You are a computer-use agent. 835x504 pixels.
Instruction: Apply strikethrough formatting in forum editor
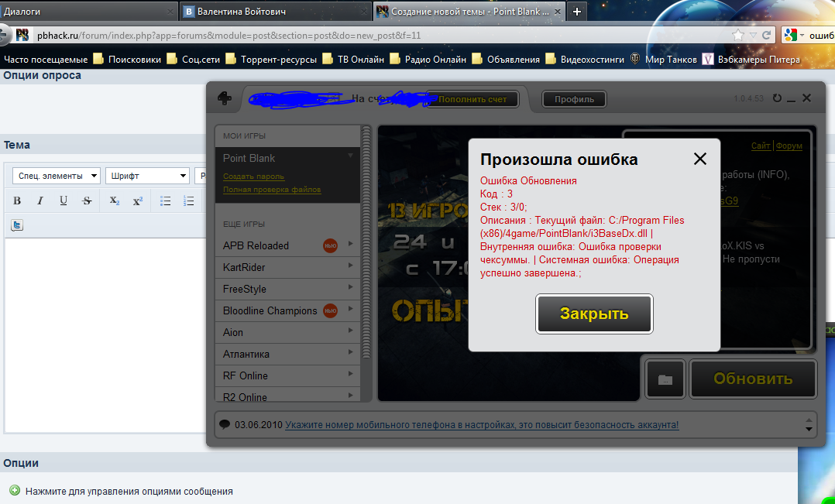click(87, 201)
